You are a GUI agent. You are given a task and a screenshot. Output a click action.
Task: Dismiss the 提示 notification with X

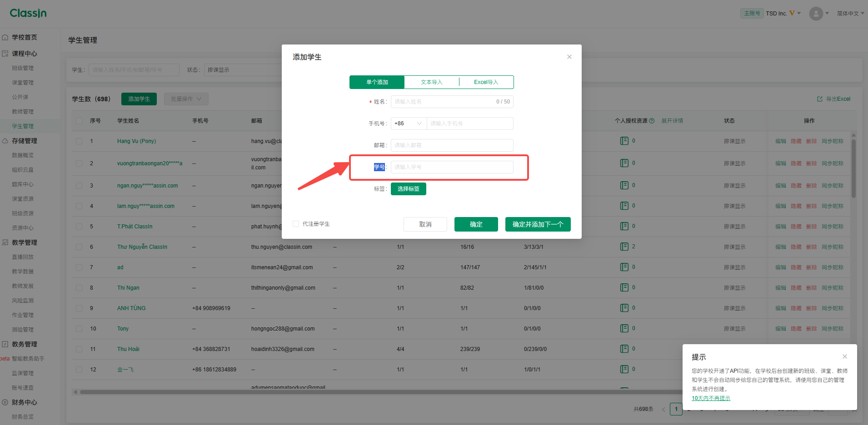click(845, 356)
